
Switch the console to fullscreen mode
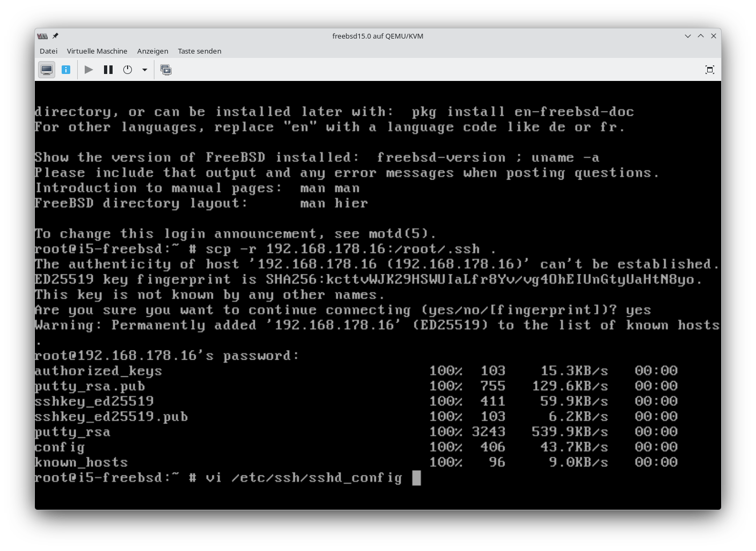coord(710,70)
